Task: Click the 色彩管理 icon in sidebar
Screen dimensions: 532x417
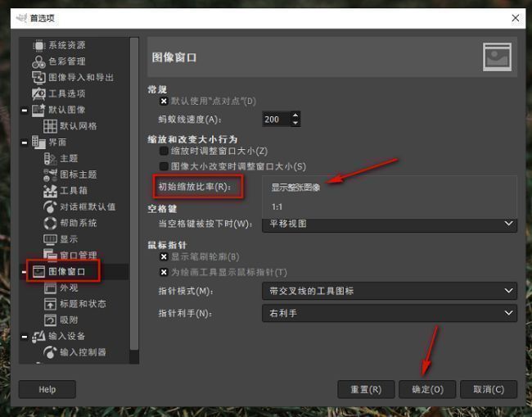Action: pos(38,61)
